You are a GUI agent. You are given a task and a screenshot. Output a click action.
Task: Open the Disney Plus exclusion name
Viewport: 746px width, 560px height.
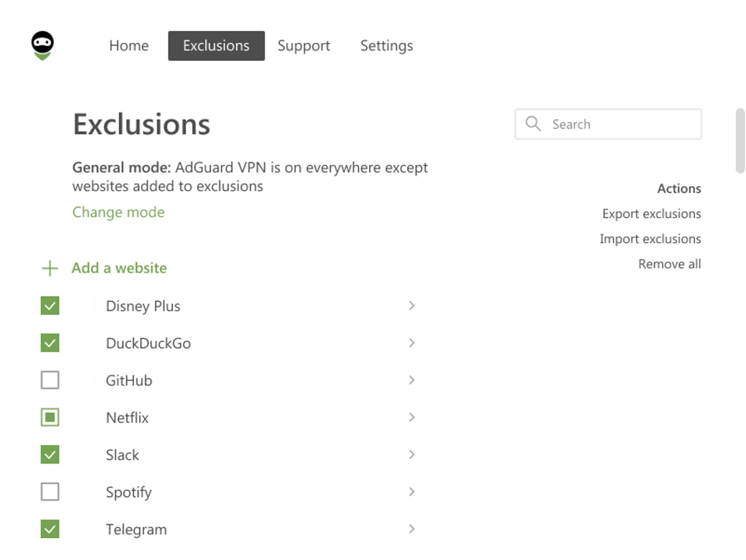pyautogui.click(x=143, y=306)
